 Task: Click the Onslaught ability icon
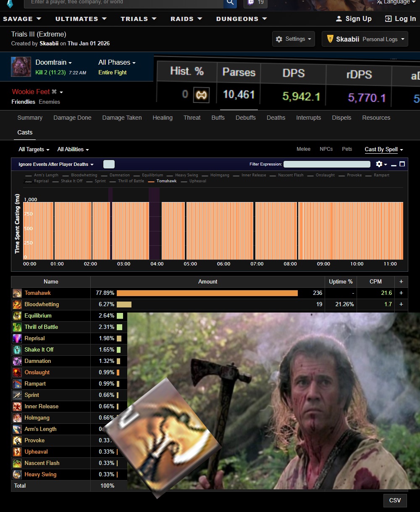click(x=17, y=373)
